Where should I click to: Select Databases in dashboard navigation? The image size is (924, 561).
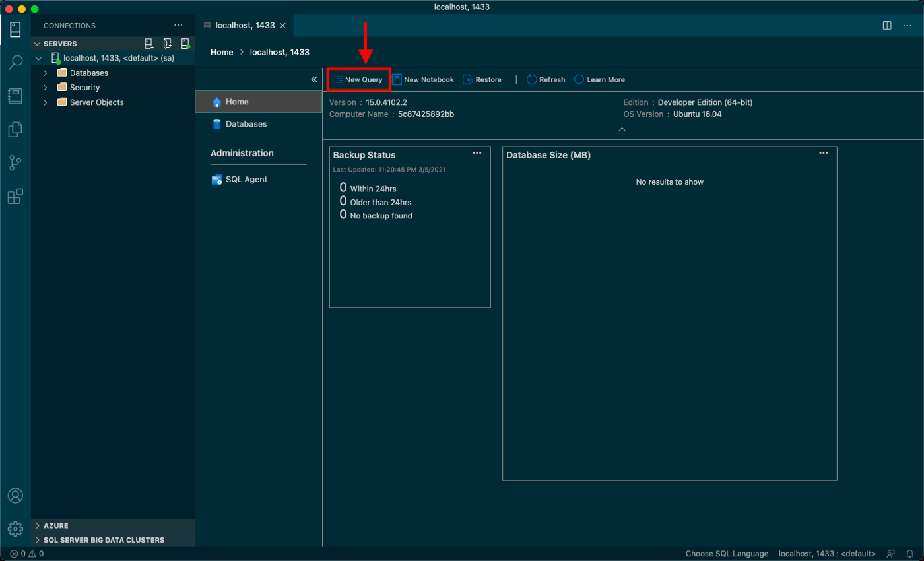pyautogui.click(x=259, y=124)
